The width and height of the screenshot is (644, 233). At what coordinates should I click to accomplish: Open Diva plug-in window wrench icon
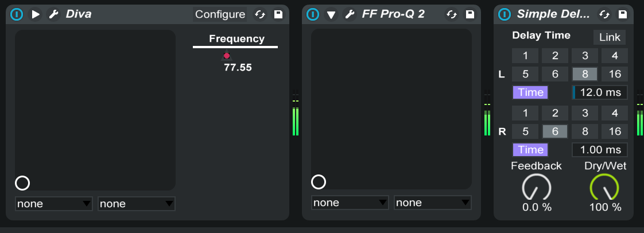(x=53, y=14)
